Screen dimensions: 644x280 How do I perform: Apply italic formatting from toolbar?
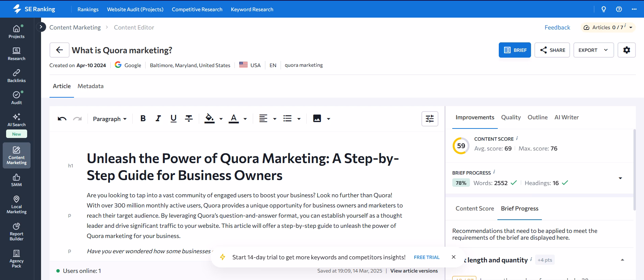(158, 119)
